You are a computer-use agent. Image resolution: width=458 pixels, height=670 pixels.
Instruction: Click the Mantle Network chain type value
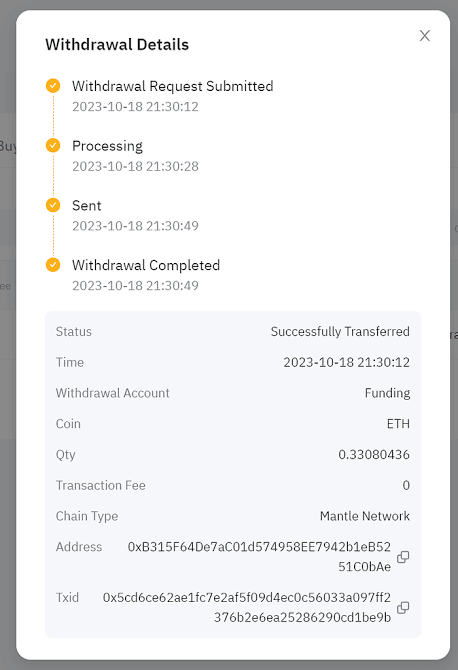click(x=365, y=516)
